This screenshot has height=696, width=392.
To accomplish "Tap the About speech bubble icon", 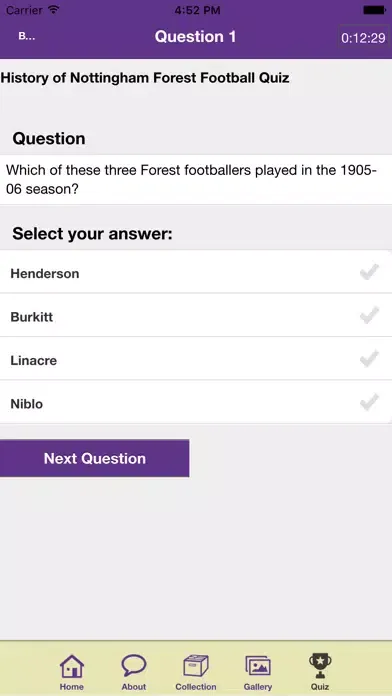I will pyautogui.click(x=134, y=665).
